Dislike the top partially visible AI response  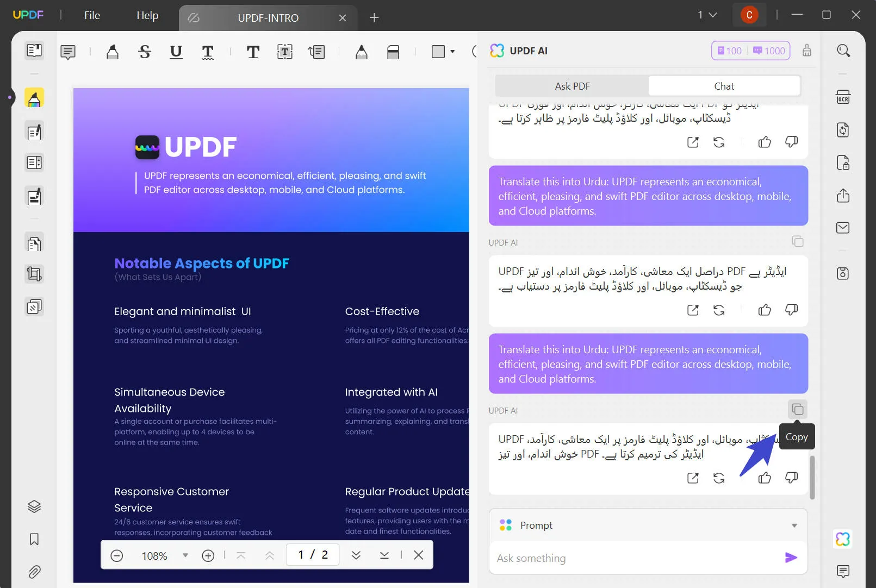pos(792,142)
